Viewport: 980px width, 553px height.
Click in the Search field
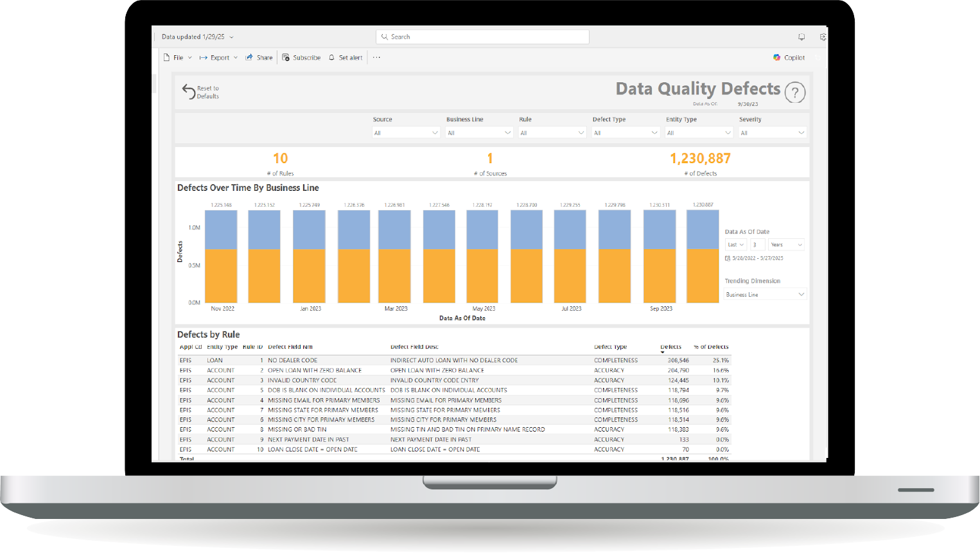(x=482, y=37)
